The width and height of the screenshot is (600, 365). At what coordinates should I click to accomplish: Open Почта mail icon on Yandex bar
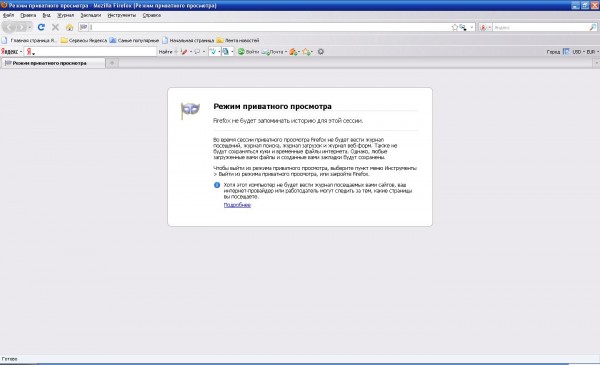[x=272, y=52]
